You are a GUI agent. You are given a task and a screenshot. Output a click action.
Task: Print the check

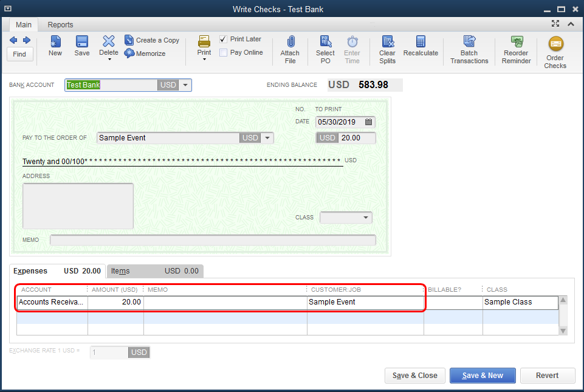click(204, 45)
